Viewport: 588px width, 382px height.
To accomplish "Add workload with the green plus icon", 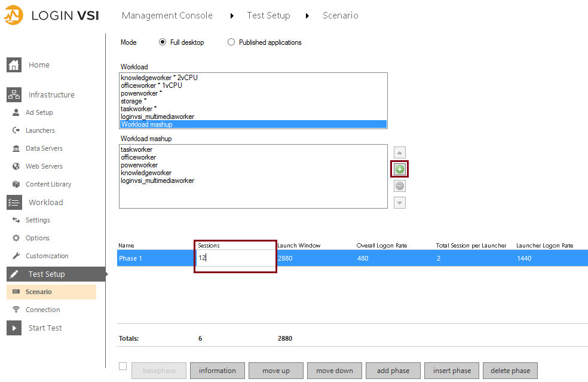I will [400, 169].
